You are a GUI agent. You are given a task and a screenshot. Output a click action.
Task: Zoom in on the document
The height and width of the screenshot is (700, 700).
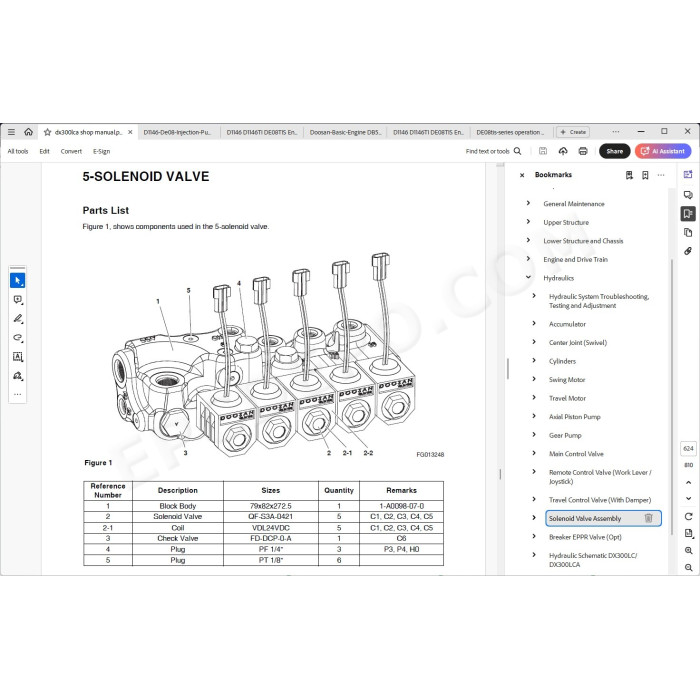[x=688, y=550]
